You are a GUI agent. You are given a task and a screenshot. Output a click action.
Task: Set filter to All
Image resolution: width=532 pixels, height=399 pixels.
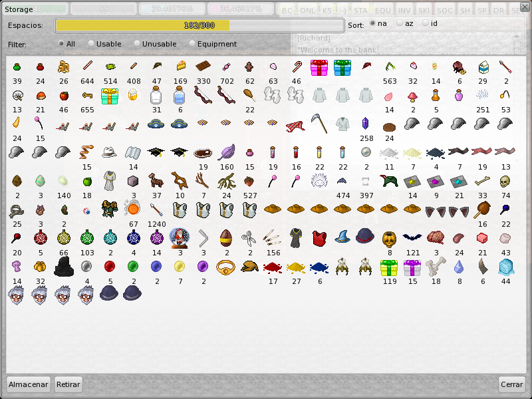(x=66, y=44)
